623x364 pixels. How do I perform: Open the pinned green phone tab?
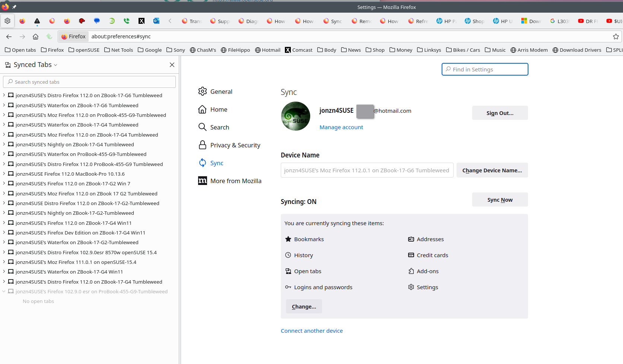pos(127,21)
